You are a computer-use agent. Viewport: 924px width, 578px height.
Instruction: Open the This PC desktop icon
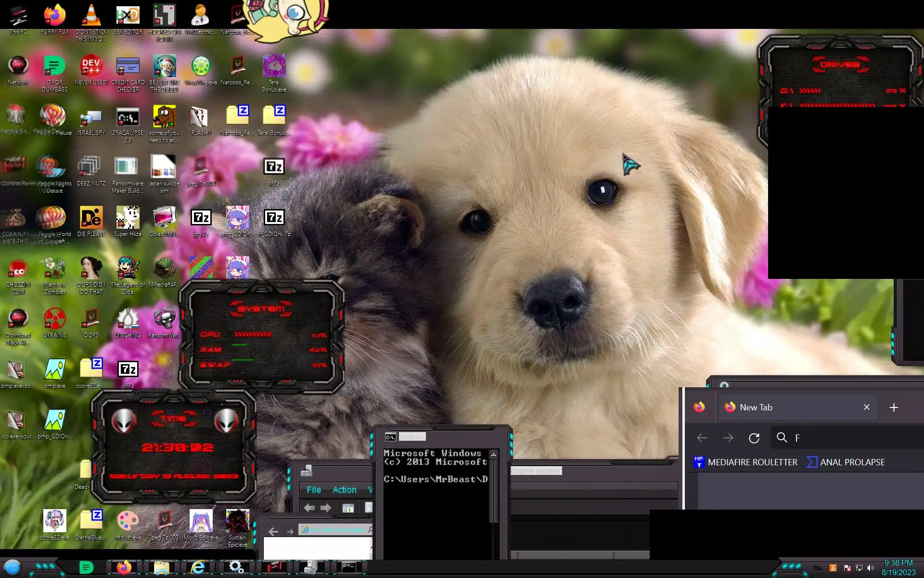click(x=18, y=17)
